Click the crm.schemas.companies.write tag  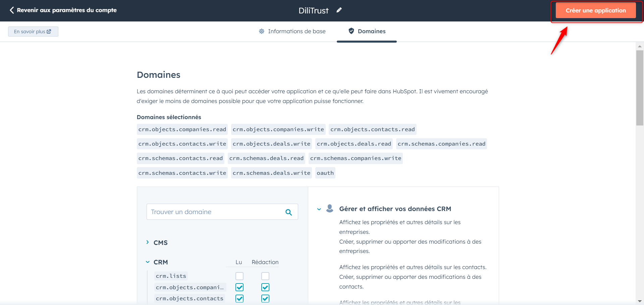(356, 158)
